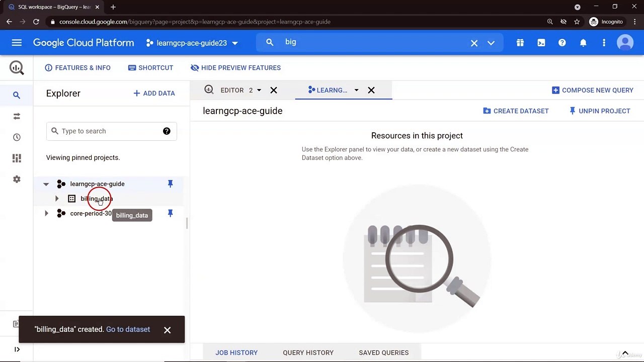Open the QUERY HISTORY tab

coord(308,353)
